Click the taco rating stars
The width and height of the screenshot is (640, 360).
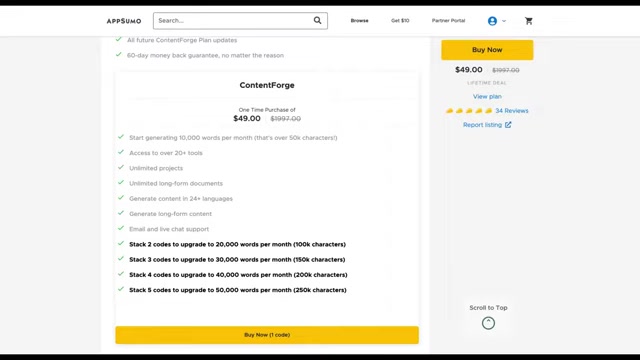[469, 111]
